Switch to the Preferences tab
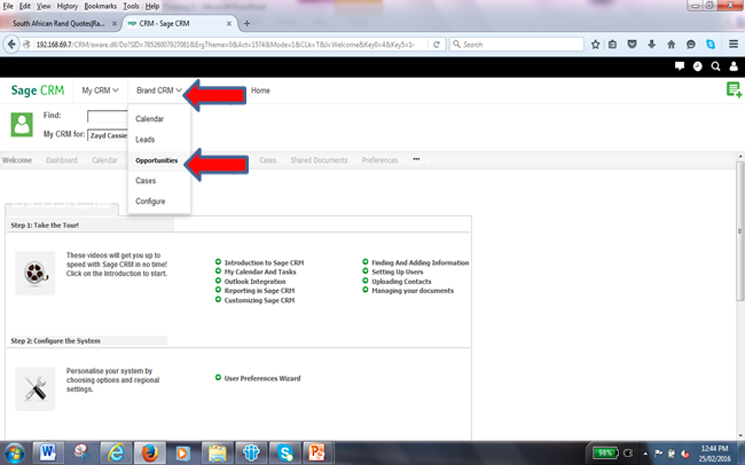The height and width of the screenshot is (465, 745). point(380,160)
